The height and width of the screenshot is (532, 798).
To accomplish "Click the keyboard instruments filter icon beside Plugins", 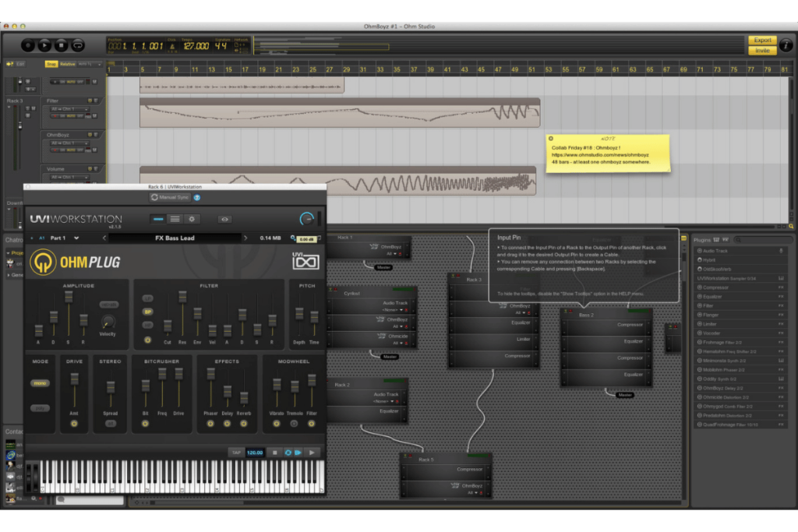I will [x=716, y=240].
